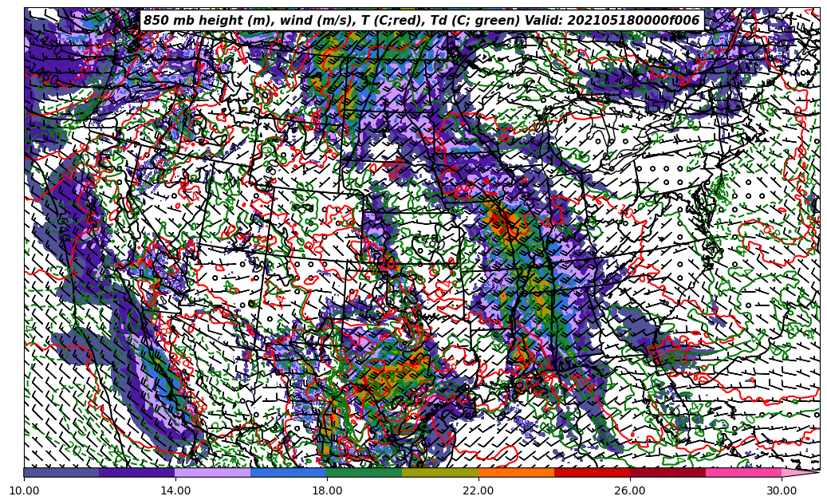Click the bright red 24–26 colorbar segment

[592, 472]
